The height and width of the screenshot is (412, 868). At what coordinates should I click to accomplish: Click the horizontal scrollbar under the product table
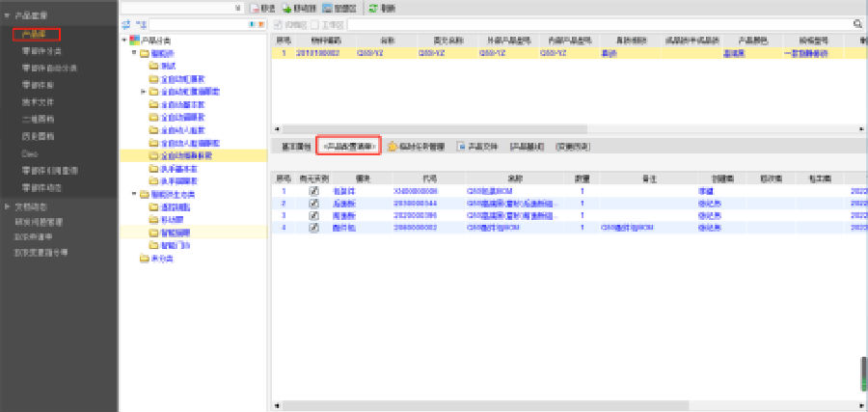click(559, 128)
